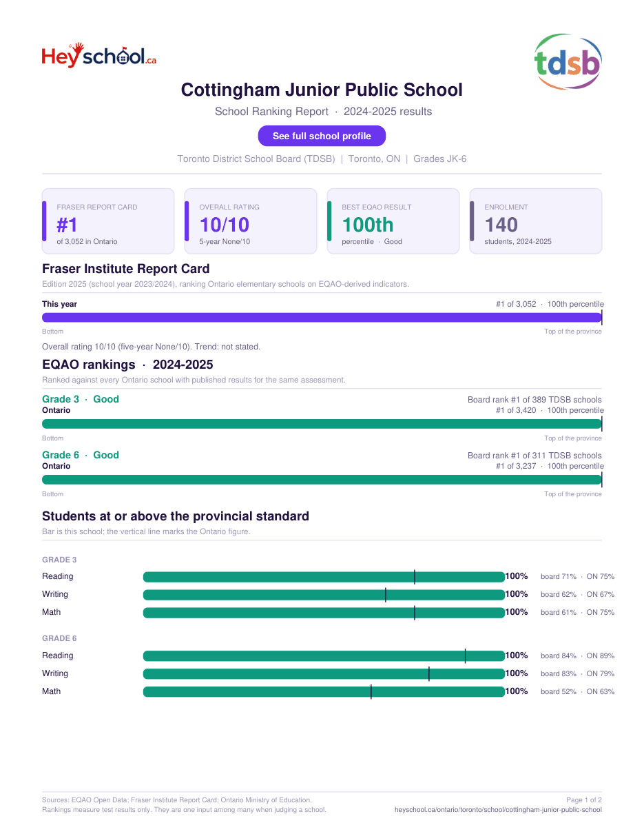Click 'Board rank #1 of 389 TDSB schools'

click(x=534, y=400)
